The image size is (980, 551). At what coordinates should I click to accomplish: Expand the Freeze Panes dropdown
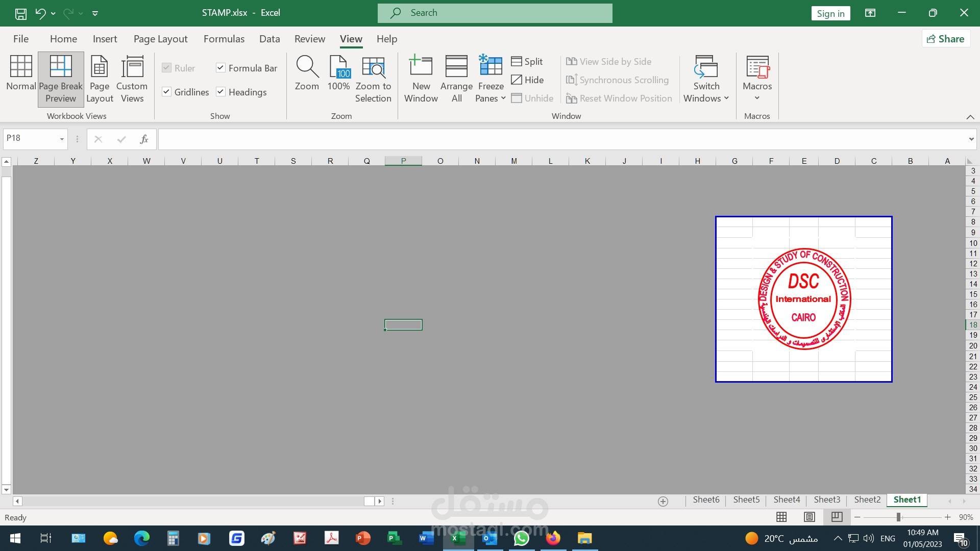(x=491, y=79)
